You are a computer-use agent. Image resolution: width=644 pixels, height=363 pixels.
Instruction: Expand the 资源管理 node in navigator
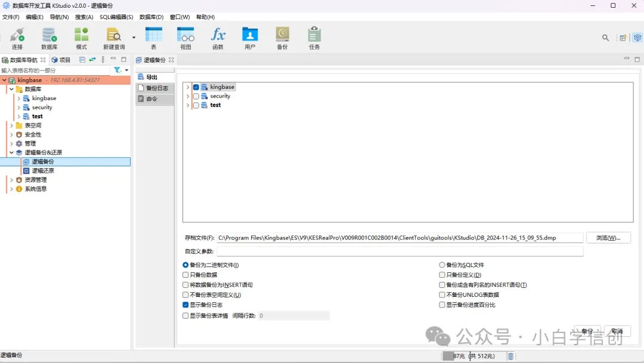(x=11, y=180)
